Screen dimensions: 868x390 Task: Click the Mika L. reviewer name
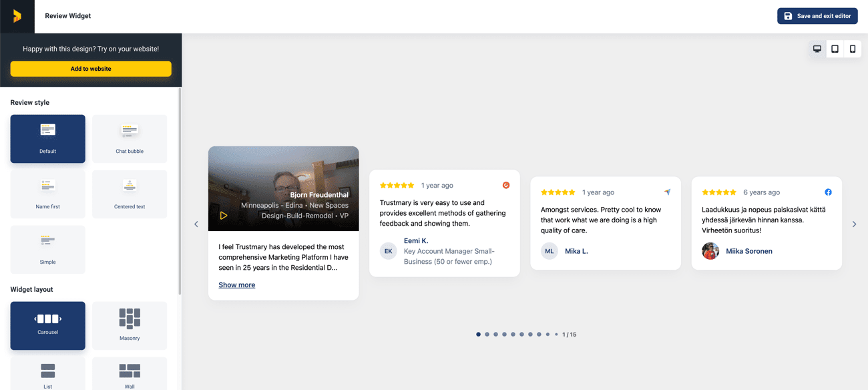[576, 251]
